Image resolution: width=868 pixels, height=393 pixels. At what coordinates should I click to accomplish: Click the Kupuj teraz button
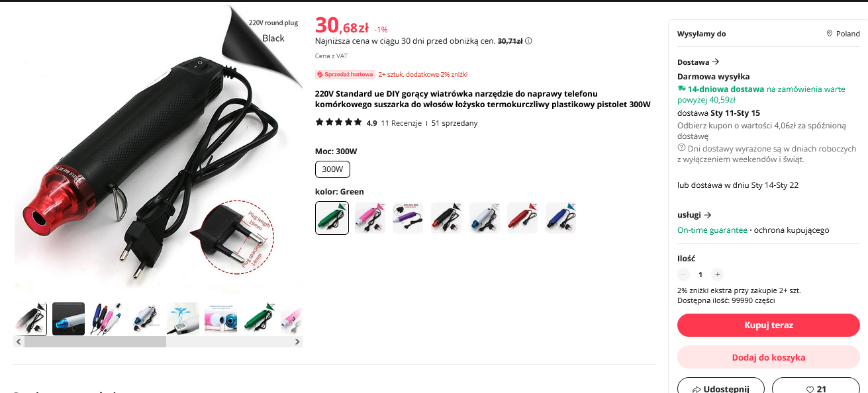768,326
